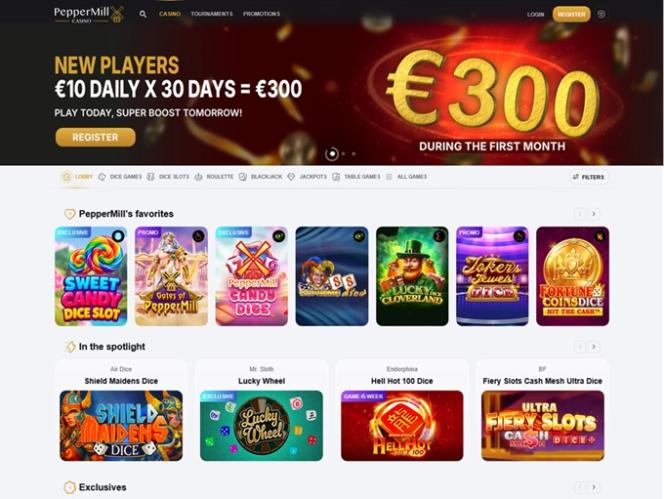
Task: Switch to the third banner carousel dot
Action: tap(354, 154)
